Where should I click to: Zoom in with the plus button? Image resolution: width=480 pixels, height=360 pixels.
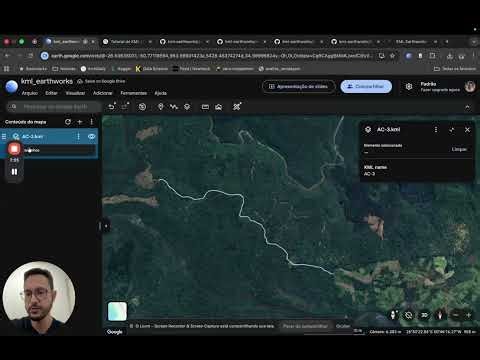point(469,315)
